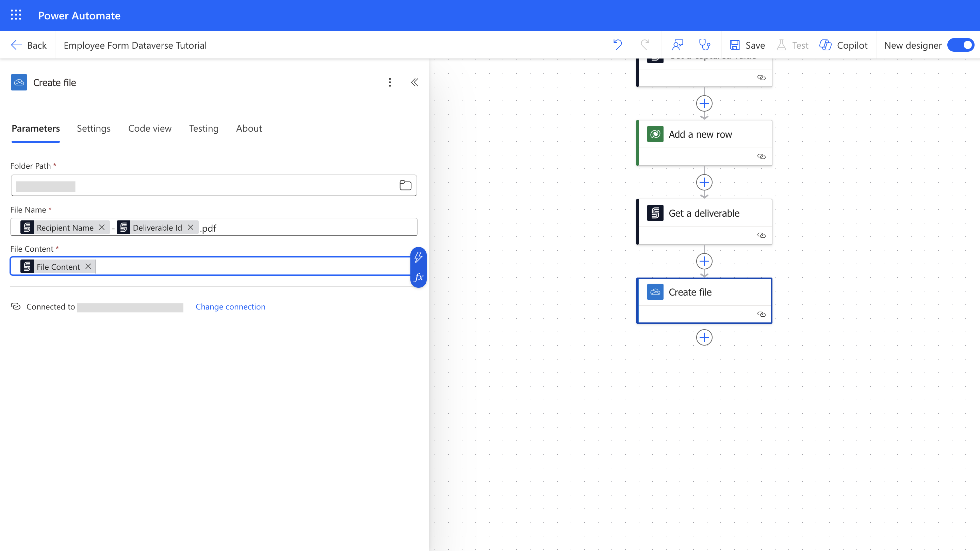Collapse the Create file panel
Viewport: 980px width, 551px height.
(415, 82)
